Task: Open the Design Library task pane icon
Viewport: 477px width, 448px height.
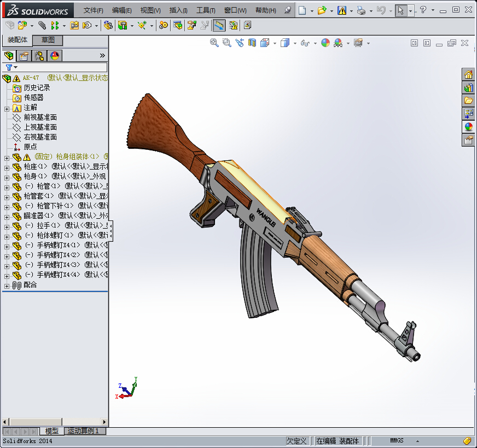Action: (468, 88)
